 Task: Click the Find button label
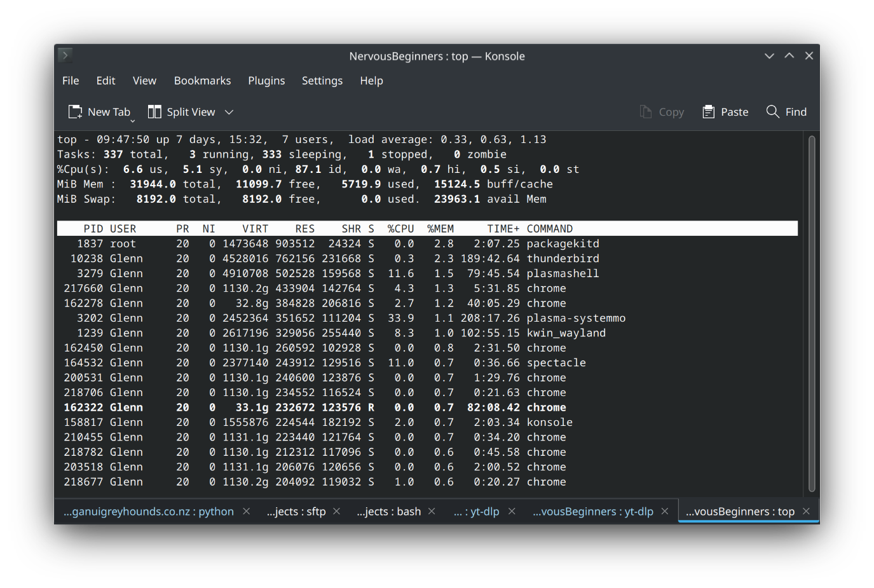(796, 112)
